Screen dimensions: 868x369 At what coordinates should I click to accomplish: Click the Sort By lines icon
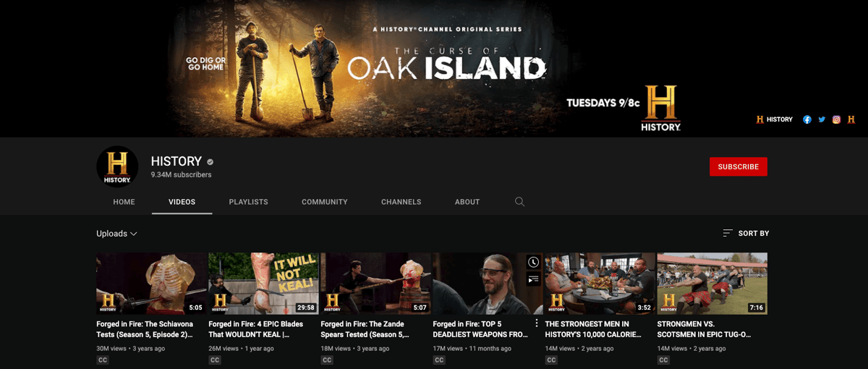[728, 233]
